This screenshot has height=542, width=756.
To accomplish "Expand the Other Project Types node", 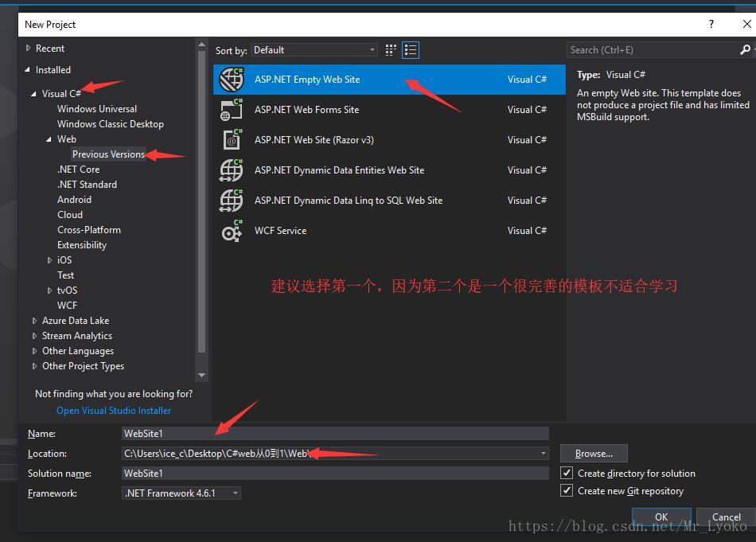I will click(x=34, y=366).
